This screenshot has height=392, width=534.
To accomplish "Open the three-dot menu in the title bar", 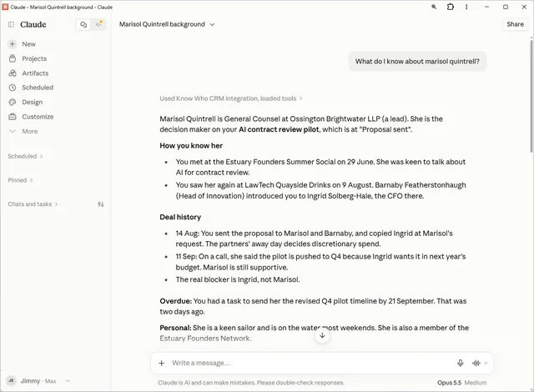I will (466, 7).
